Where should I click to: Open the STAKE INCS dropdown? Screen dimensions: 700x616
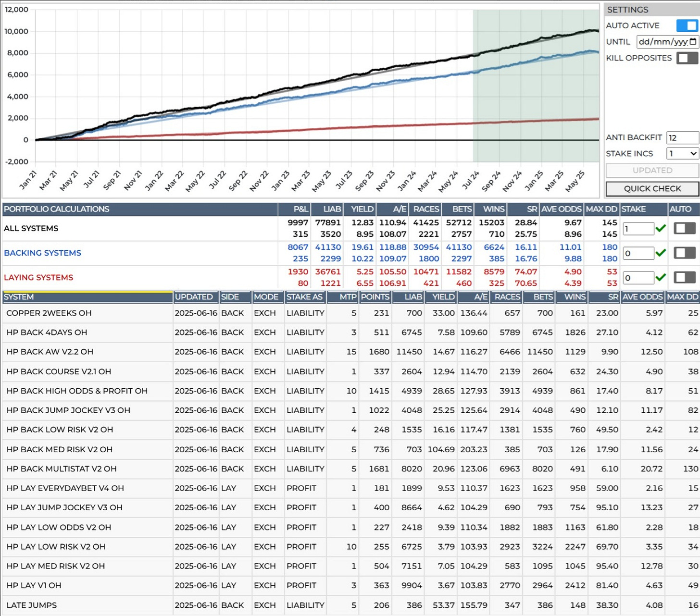[682, 153]
